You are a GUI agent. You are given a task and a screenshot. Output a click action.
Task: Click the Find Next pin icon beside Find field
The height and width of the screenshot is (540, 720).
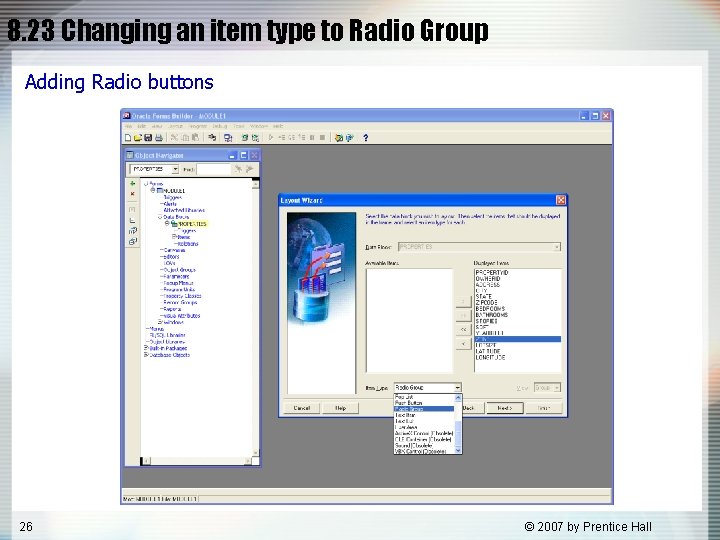(238, 169)
